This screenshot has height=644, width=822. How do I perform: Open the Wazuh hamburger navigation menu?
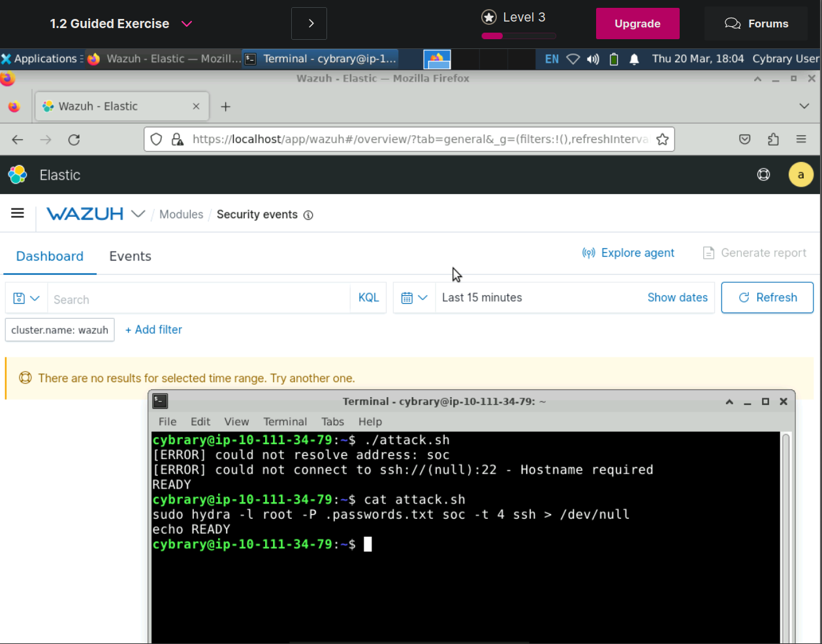click(18, 213)
